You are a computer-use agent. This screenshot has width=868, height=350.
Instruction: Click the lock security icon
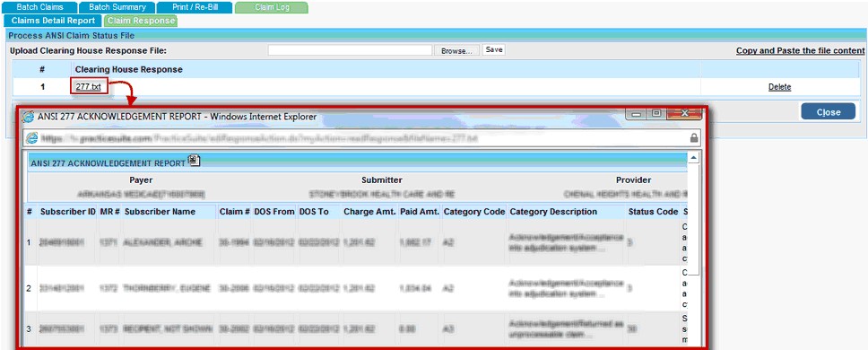click(x=694, y=138)
